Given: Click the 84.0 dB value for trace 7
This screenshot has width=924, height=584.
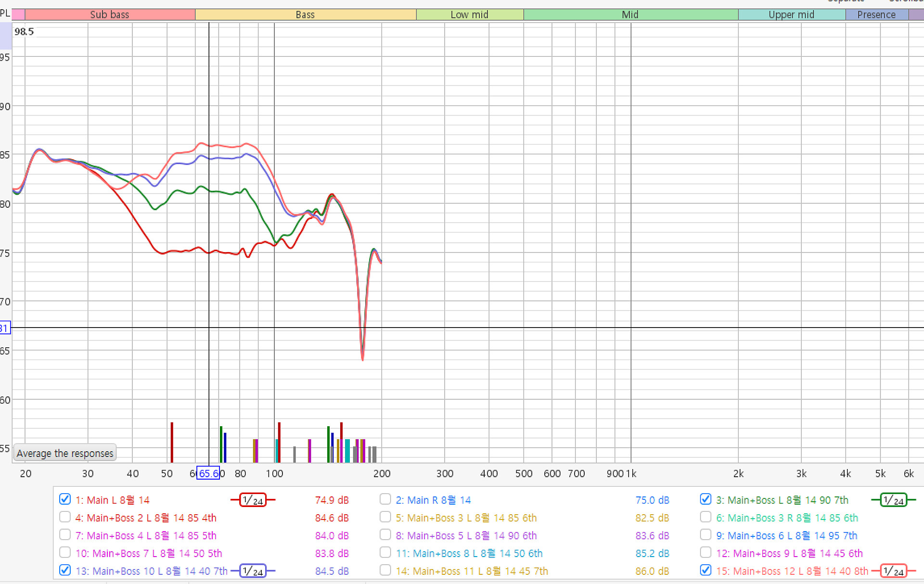Looking at the screenshot, I should [332, 536].
